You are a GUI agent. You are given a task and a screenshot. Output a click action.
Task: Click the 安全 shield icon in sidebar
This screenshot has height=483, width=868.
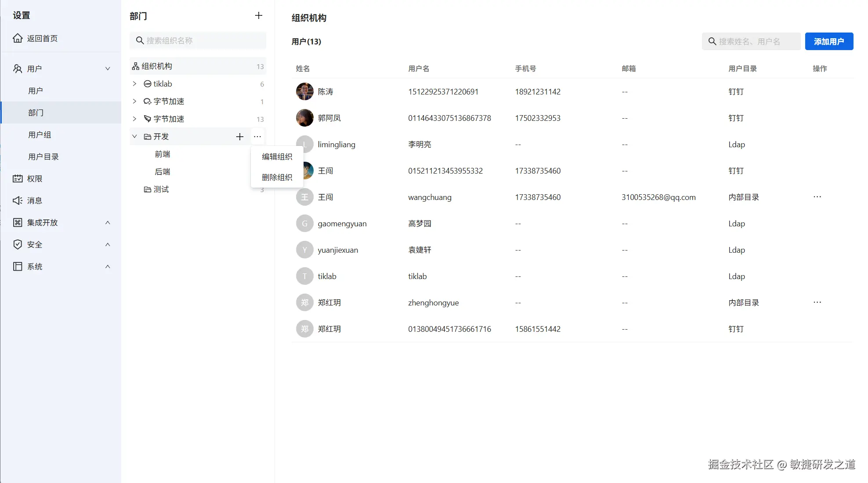pos(18,244)
